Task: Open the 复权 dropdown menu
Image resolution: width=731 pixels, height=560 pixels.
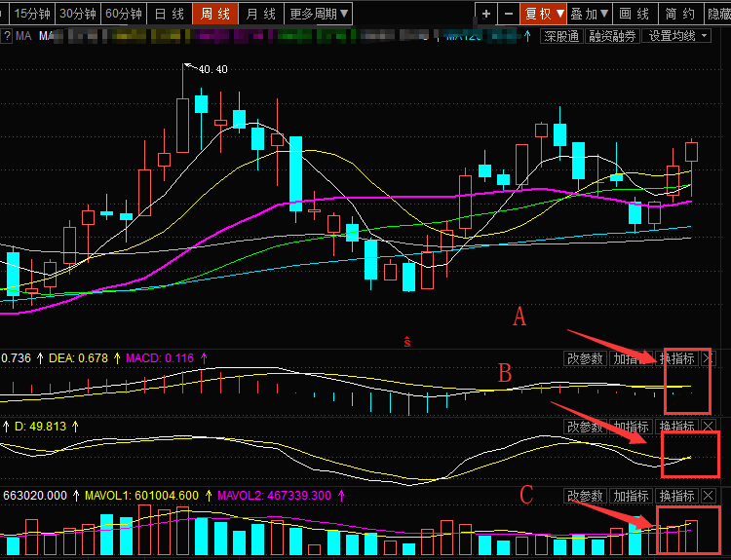Action: click(x=544, y=14)
